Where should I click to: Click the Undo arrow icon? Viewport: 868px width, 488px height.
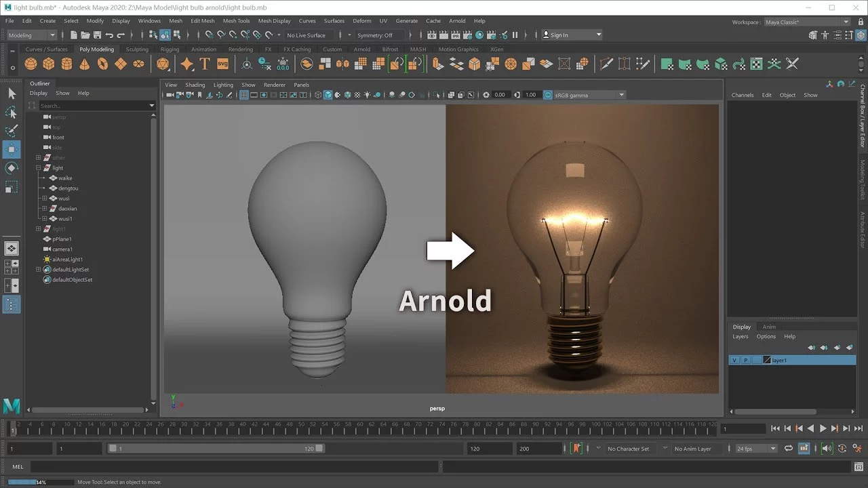pos(109,35)
